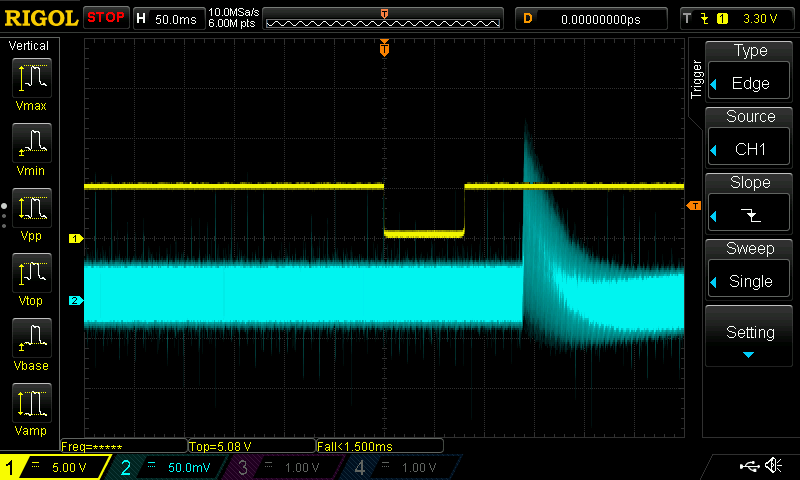Switch the Sweep mode from Single
This screenshot has height=480, width=800.
point(750,270)
